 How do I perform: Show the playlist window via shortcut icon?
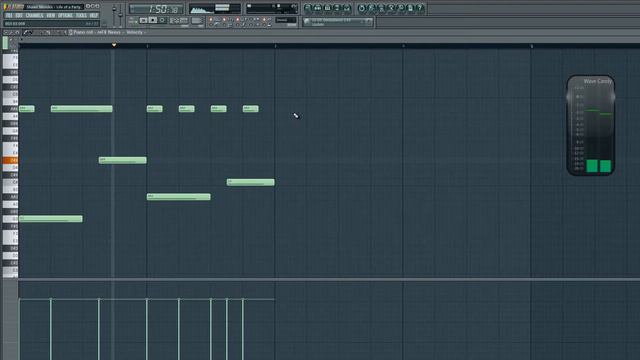coord(308,8)
